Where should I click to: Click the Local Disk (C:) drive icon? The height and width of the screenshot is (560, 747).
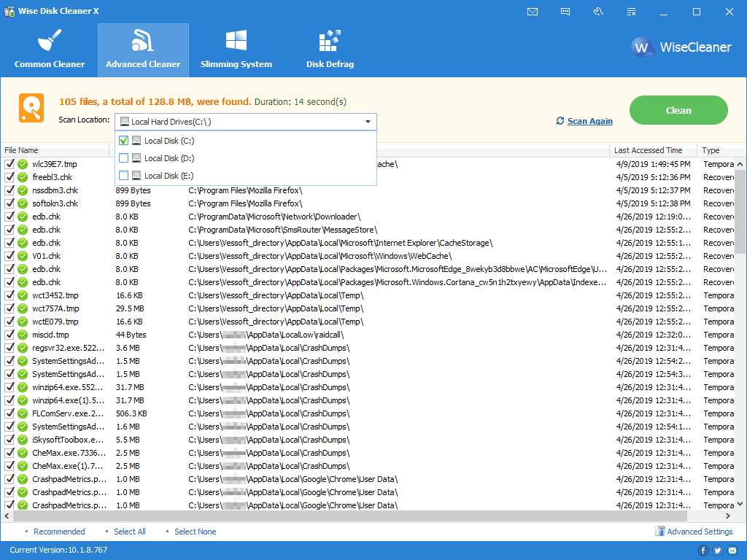click(136, 141)
